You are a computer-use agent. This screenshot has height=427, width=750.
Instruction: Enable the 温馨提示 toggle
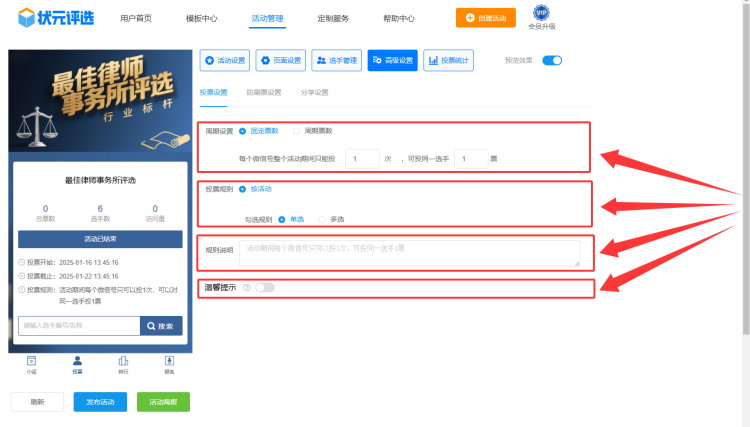point(264,288)
